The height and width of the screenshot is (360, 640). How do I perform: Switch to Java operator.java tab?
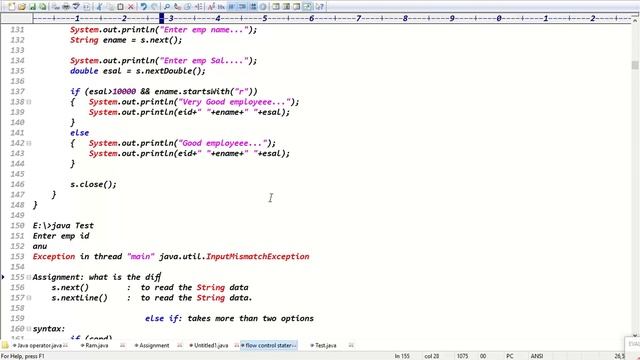click(x=40, y=345)
